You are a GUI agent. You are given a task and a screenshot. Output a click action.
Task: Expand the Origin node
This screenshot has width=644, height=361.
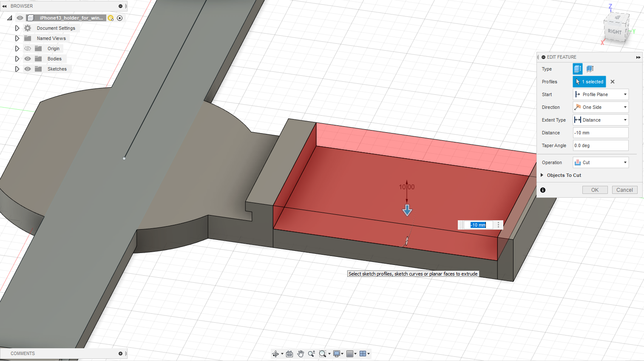[x=17, y=48]
